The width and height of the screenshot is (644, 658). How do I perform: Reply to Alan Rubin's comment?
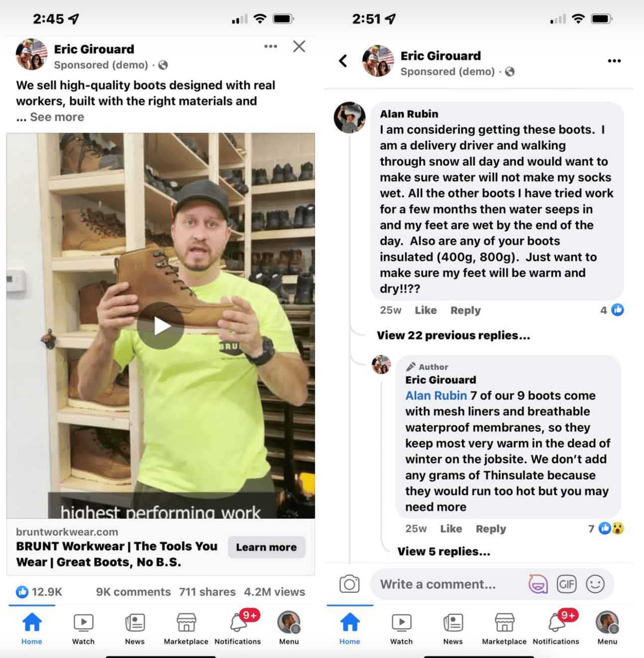click(466, 310)
